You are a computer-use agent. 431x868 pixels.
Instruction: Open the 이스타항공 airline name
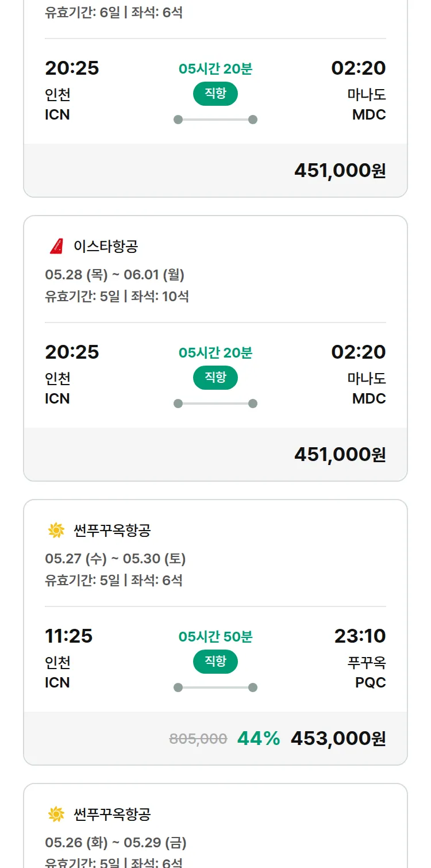point(106,247)
